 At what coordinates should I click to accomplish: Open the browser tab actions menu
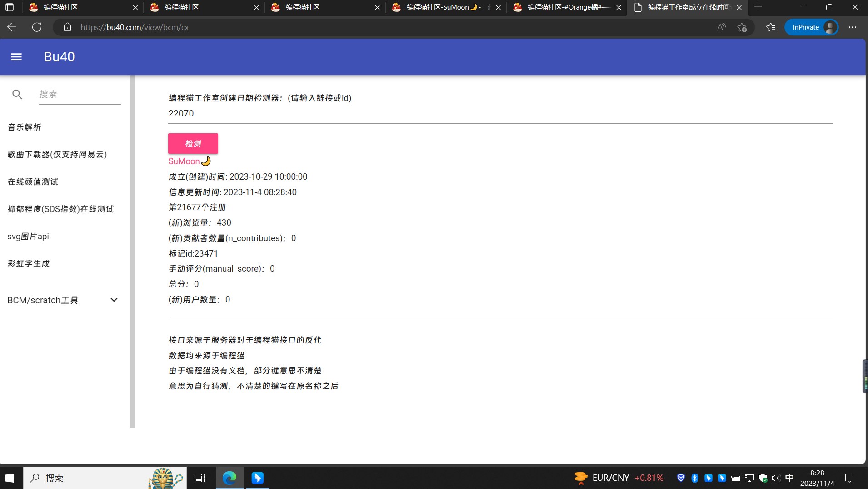[x=10, y=7]
